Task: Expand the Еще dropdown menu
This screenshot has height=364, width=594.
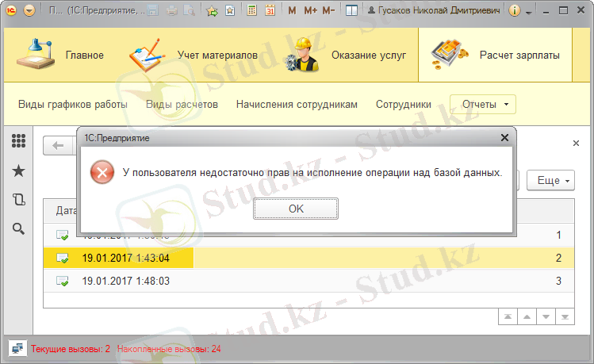Action: pos(550,180)
